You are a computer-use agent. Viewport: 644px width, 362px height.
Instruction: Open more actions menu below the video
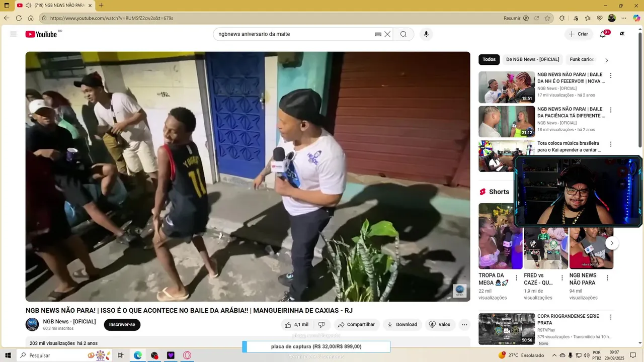point(464,325)
